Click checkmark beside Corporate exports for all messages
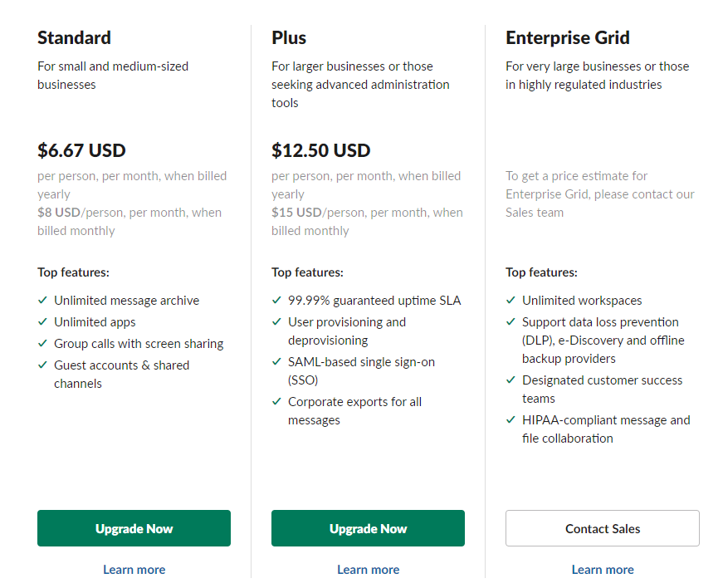 pos(276,402)
